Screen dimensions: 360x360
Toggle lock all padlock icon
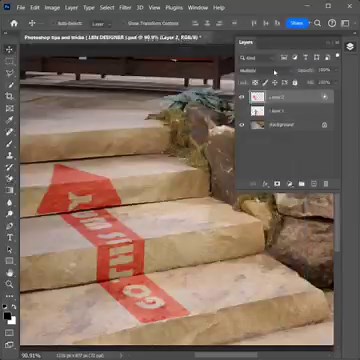click(295, 82)
